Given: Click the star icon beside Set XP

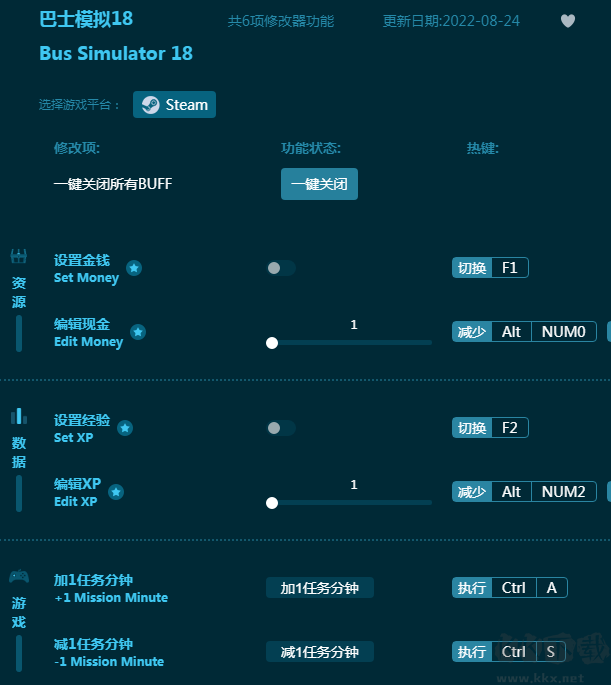Looking at the screenshot, I should pyautogui.click(x=125, y=428).
